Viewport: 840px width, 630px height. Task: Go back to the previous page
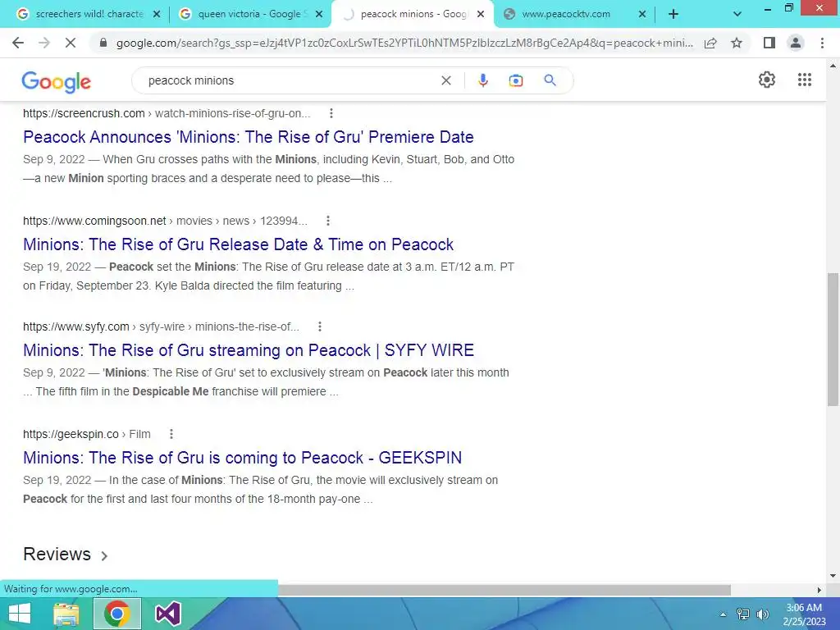tap(18, 43)
